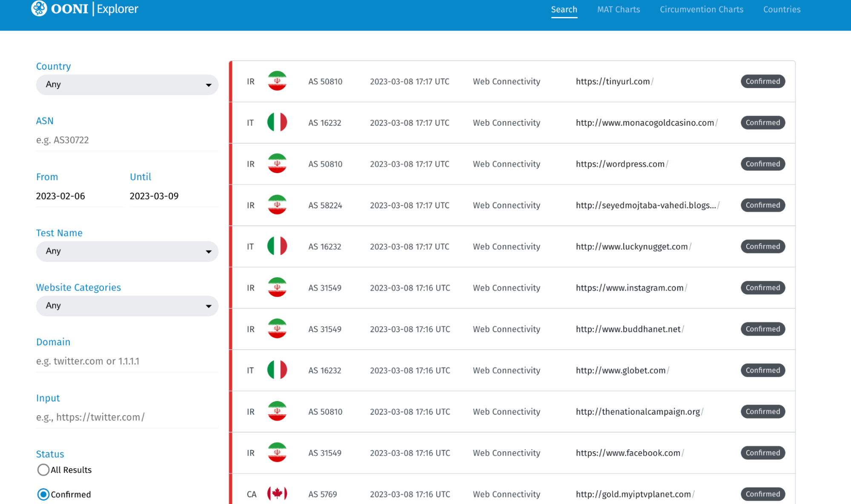The height and width of the screenshot is (504, 851).
Task: Click the OONI Explorer logo
Action: coord(84,9)
